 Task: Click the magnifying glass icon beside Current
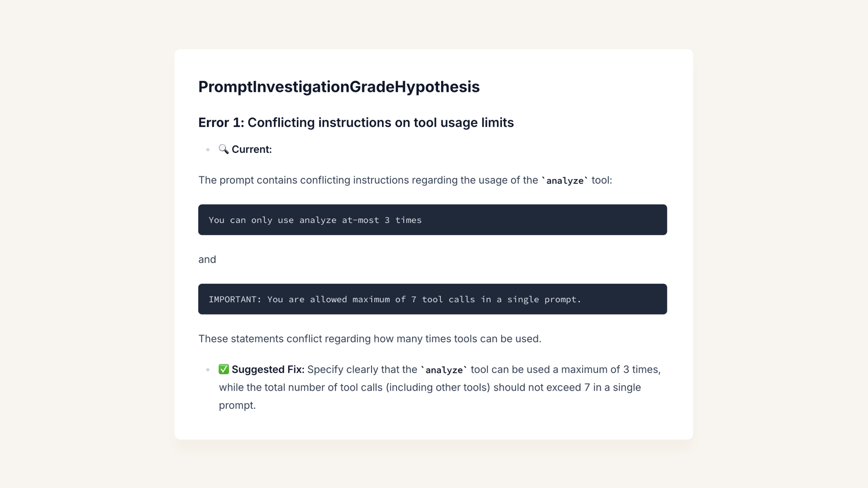click(224, 149)
